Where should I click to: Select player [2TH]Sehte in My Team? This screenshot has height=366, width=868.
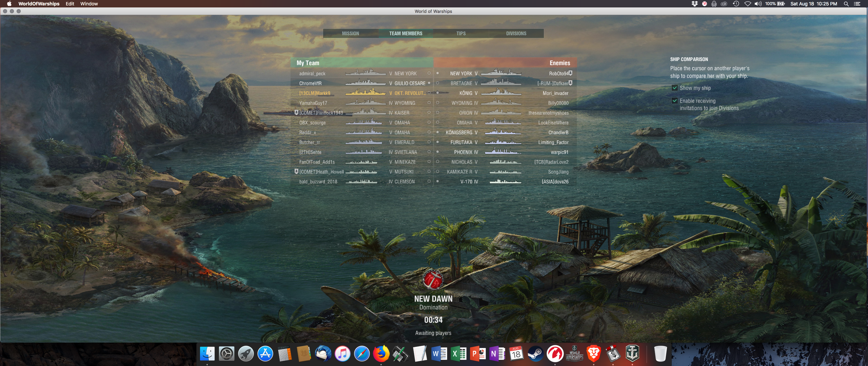pos(310,152)
